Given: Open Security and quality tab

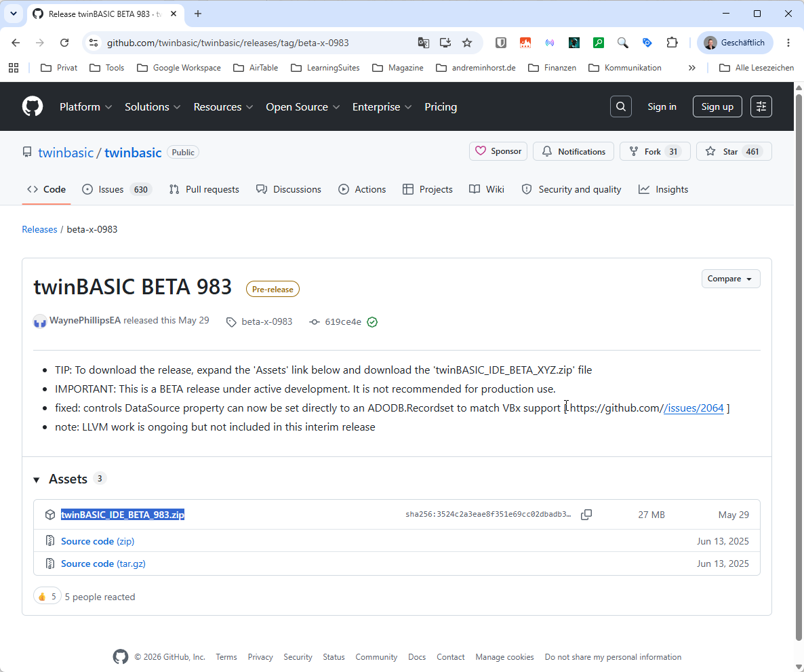Looking at the screenshot, I should (571, 189).
